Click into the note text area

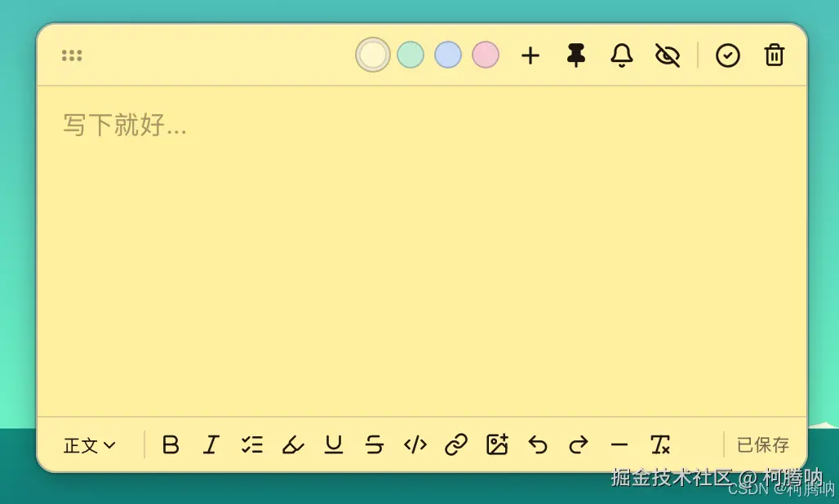pos(422,251)
